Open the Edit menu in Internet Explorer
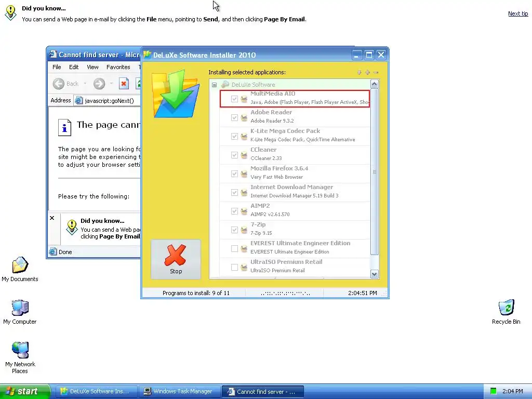The height and width of the screenshot is (399, 532). (74, 67)
